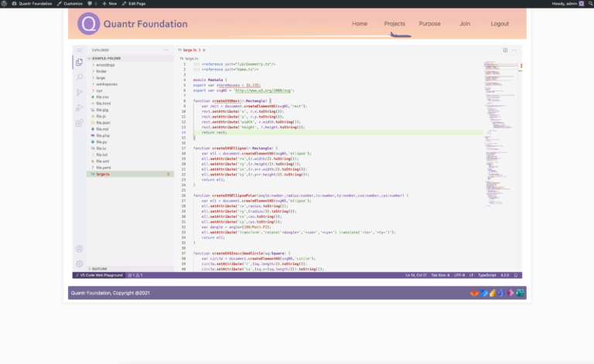Open the Source Control view icon

click(79, 92)
